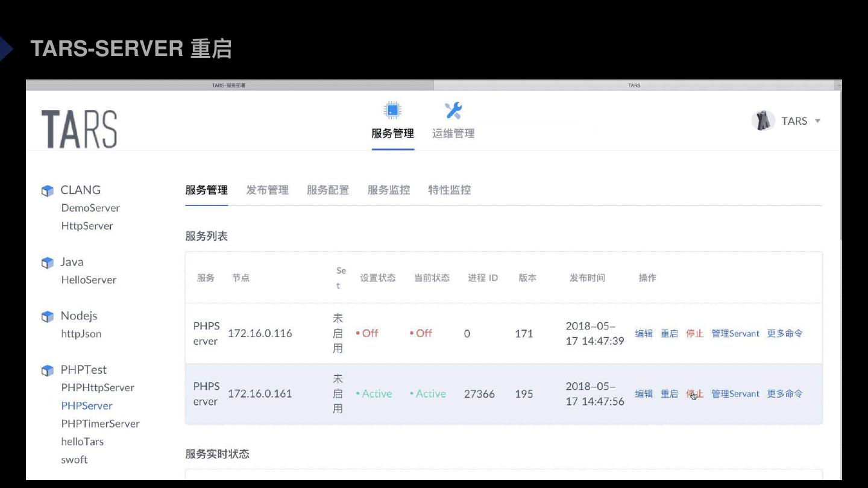Click the PHPTest cube icon
This screenshot has height=488, width=868.
pyautogui.click(x=48, y=371)
